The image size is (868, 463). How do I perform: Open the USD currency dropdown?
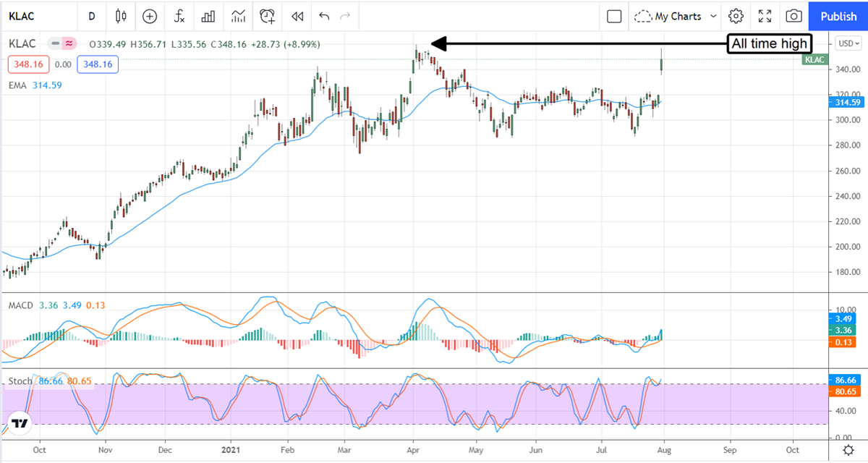(x=846, y=43)
